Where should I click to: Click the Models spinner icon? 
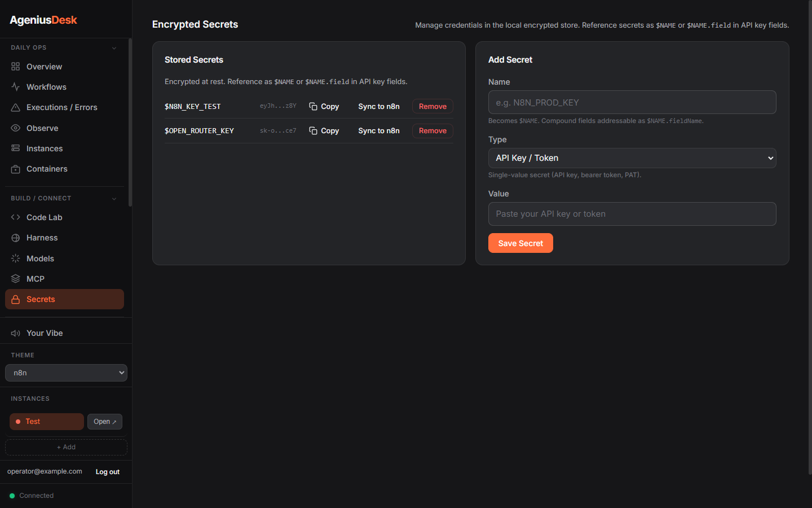(x=15, y=259)
